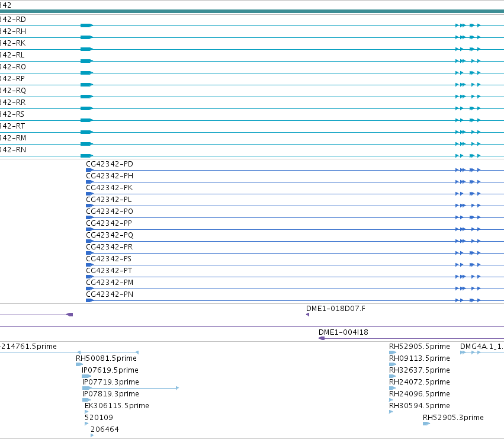Click the 520109 small arrow glyph
Image resolution: width=504 pixels, height=439 pixels.
(86, 424)
